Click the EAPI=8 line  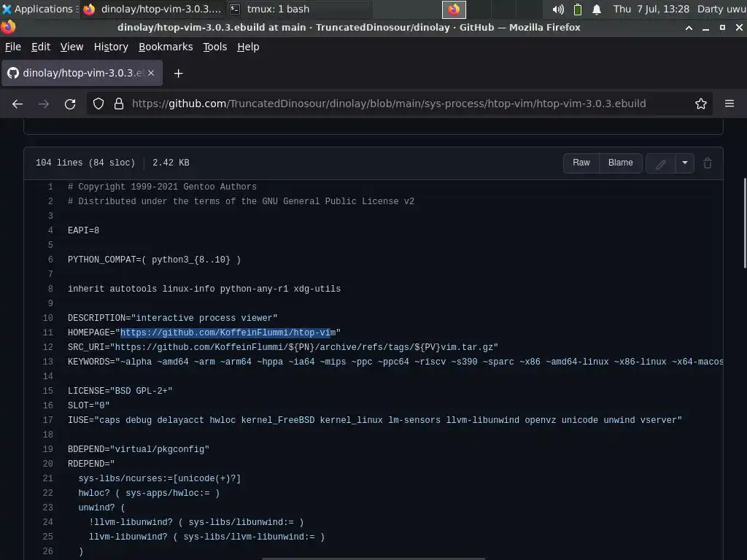pos(83,230)
